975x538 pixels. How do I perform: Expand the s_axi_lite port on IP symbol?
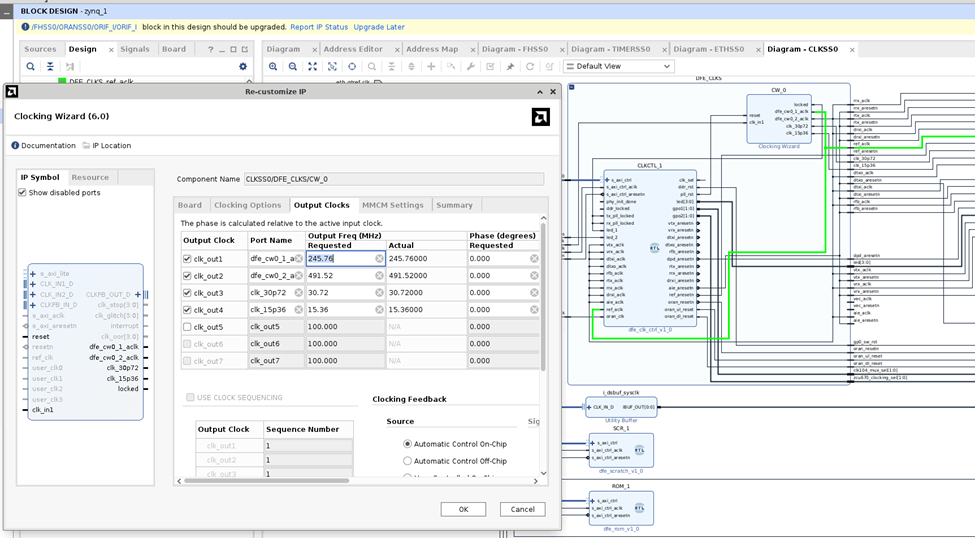pos(32,273)
